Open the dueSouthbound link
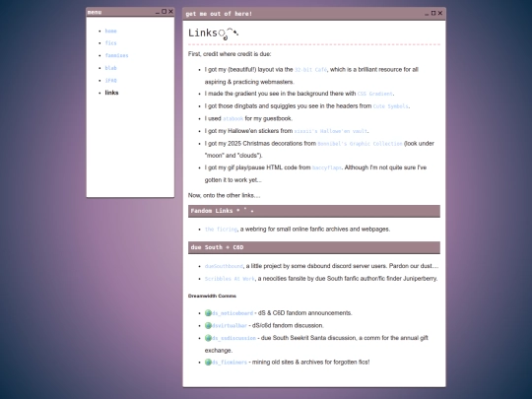 point(224,266)
